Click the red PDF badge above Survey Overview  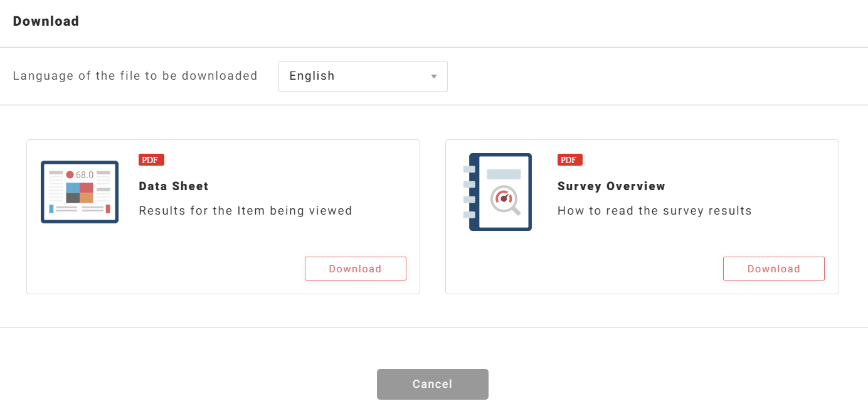tap(569, 160)
